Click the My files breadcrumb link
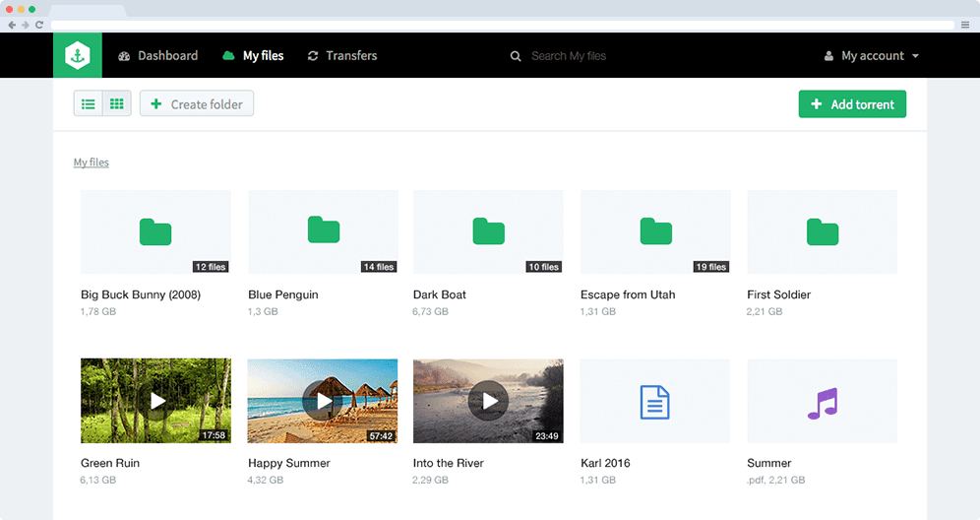Screen dimensions: 980x520 92,162
